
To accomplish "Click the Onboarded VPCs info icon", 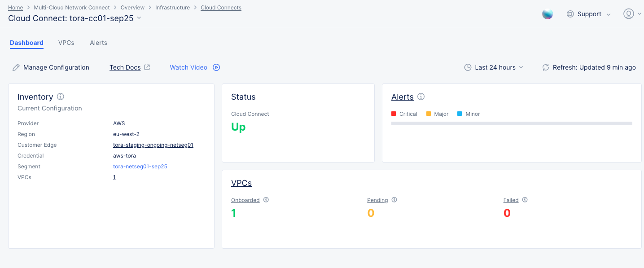I will 266,200.
